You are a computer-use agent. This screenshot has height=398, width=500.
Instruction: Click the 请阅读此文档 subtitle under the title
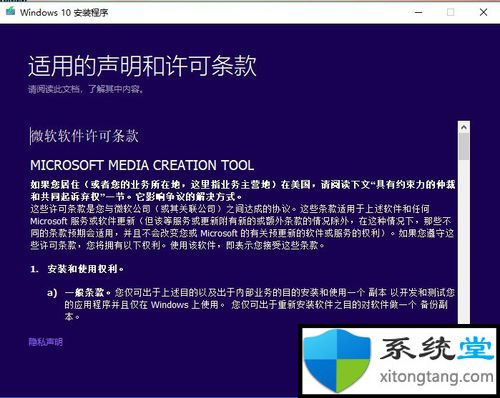(86, 89)
